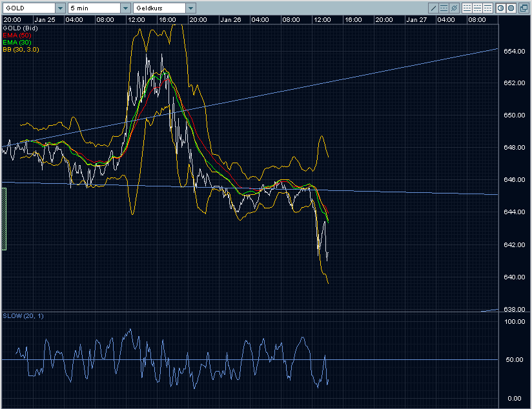Click the 0.00 stochastic axis label
Screen dimensions: 532x409
click(515, 398)
